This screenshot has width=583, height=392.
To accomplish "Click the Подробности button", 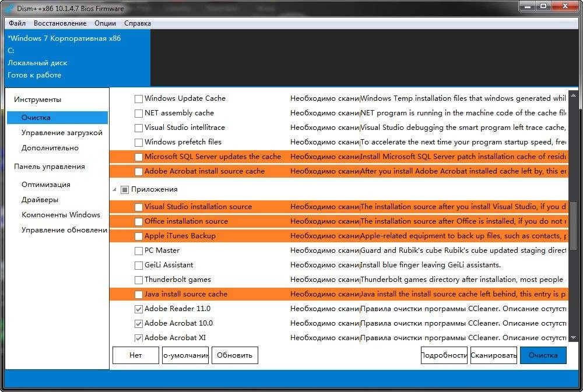I will (444, 355).
